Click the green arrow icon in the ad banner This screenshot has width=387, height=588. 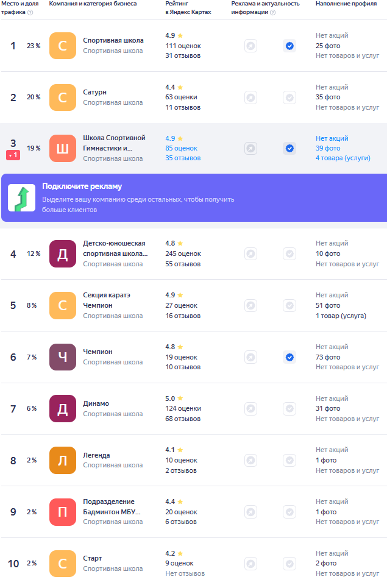[22, 198]
